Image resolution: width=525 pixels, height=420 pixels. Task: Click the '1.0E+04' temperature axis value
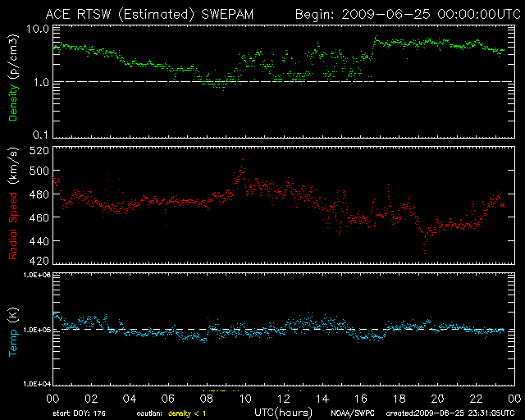[x=37, y=383]
